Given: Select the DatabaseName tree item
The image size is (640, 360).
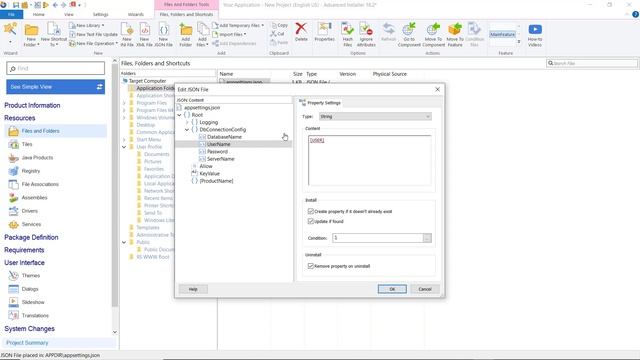Looking at the screenshot, I should click(224, 137).
